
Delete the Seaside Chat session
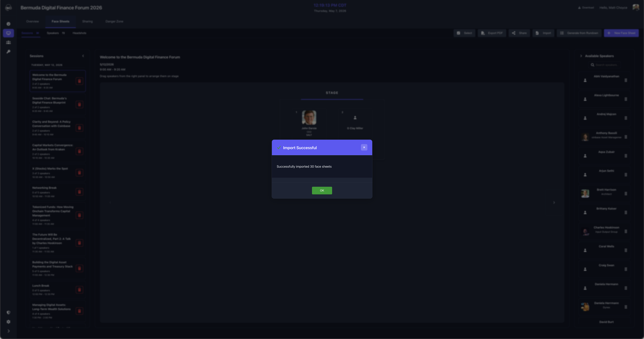[79, 105]
